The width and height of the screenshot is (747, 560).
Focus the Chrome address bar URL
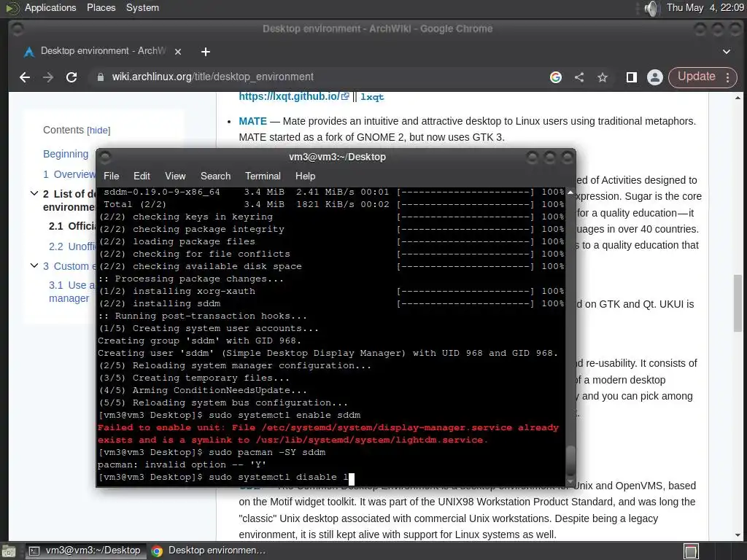(212, 77)
